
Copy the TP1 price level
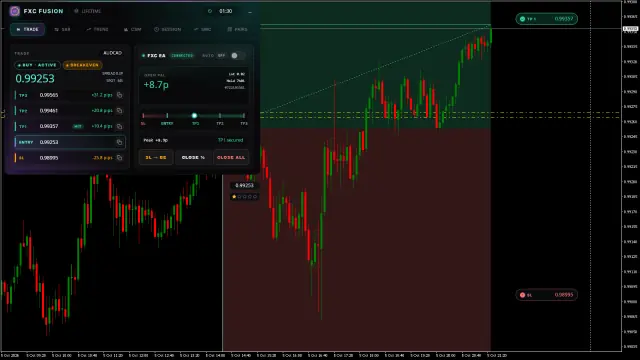(x=119, y=127)
